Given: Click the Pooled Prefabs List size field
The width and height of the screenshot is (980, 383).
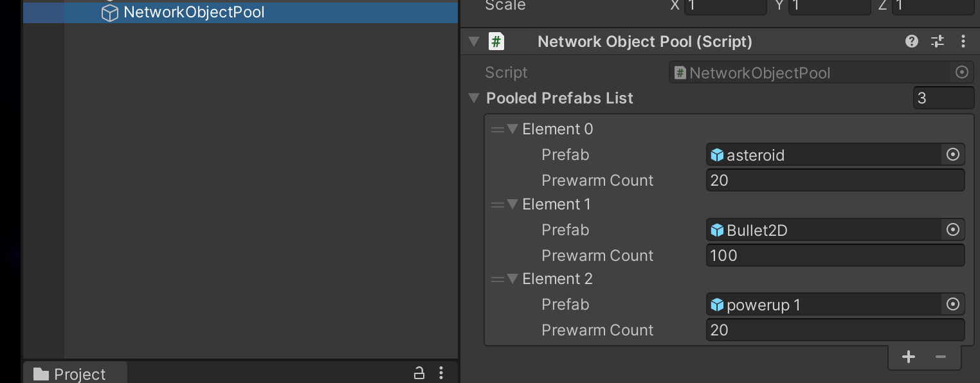Looking at the screenshot, I should click(943, 98).
